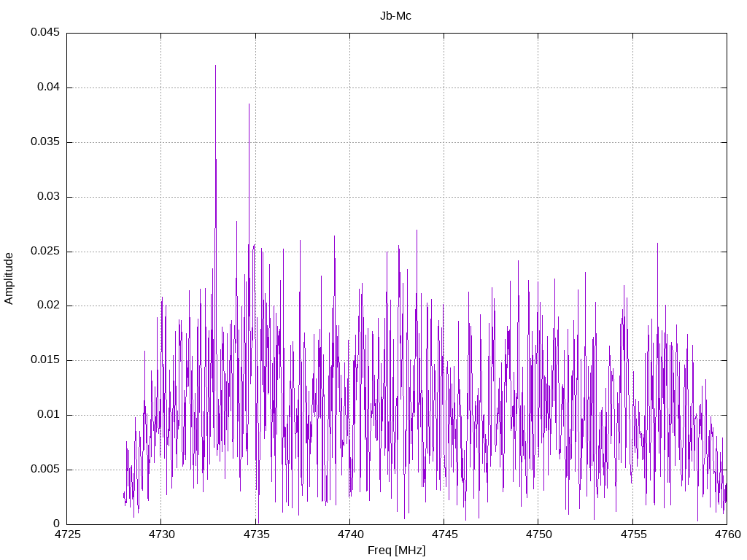Click the 4735 x-axis tick label
747x560 pixels.
coord(256,534)
